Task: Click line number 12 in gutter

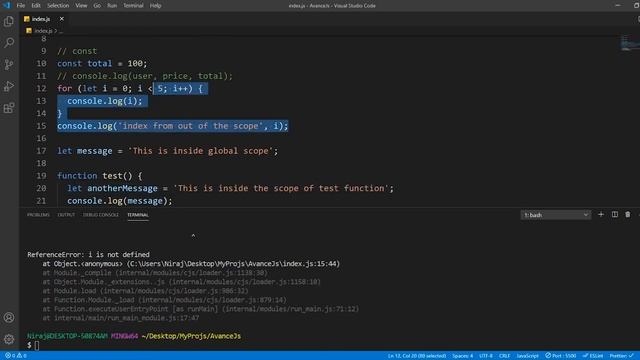Action: pos(41,89)
